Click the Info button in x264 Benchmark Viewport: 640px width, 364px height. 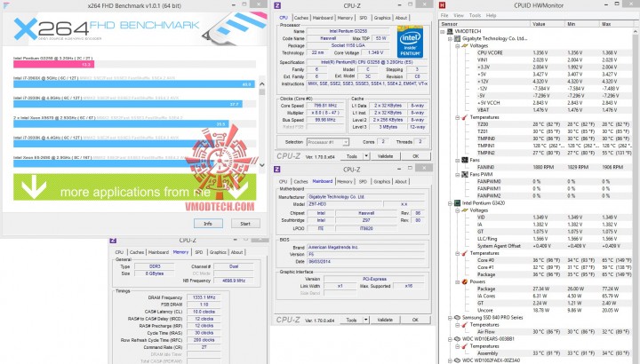(208, 224)
